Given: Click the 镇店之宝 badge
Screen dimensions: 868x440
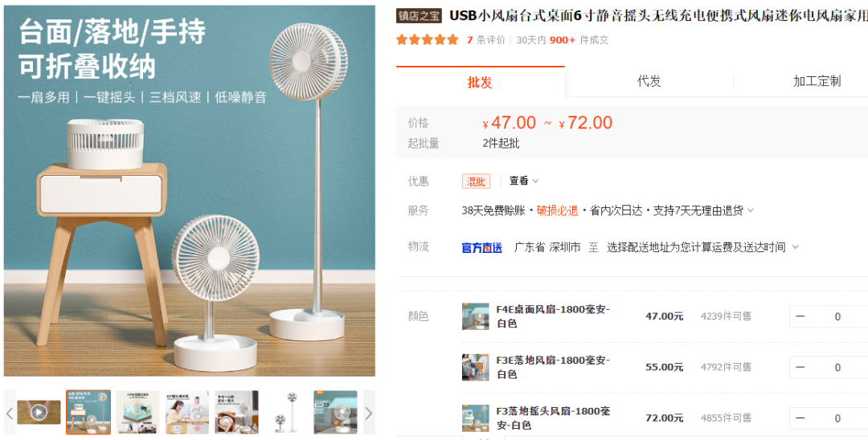Looking at the screenshot, I should (x=420, y=16).
